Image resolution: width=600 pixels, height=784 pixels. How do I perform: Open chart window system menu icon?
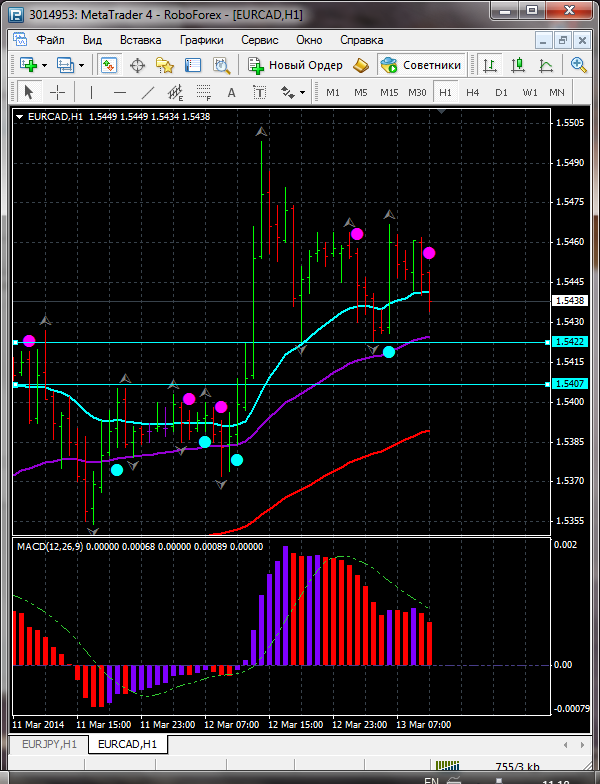pyautogui.click(x=20, y=40)
